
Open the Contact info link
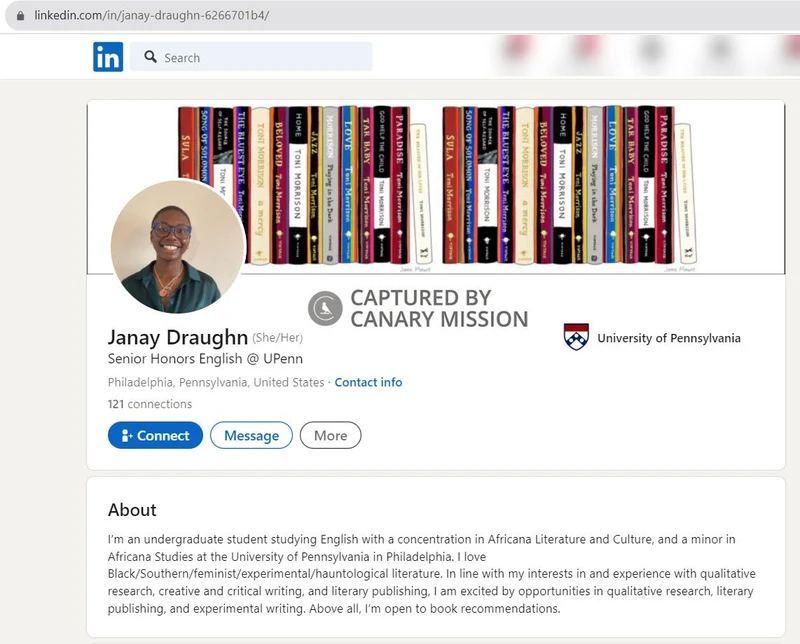[368, 382]
